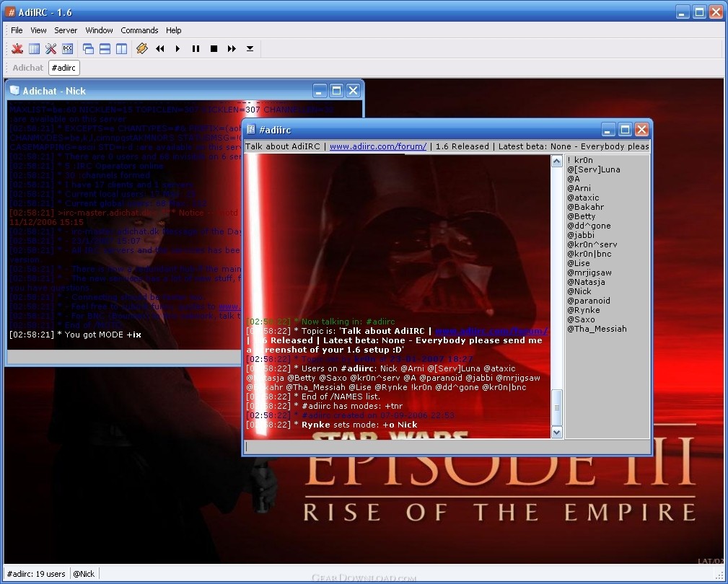Select user @Natasja in nick list
This screenshot has height=584, width=728.
click(586, 282)
